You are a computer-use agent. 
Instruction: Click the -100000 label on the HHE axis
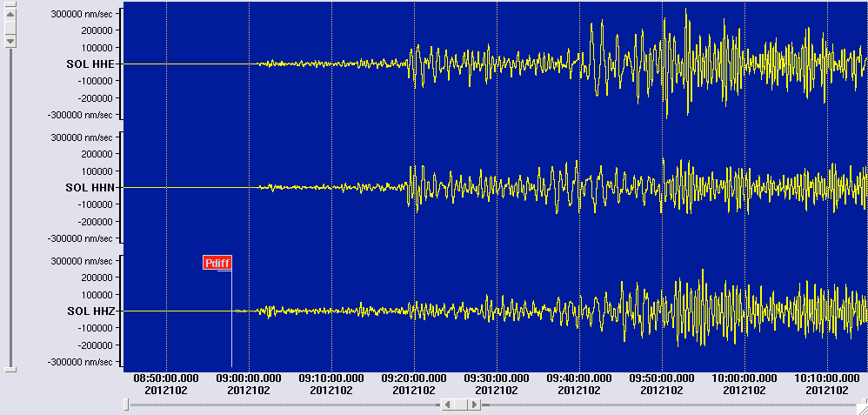pyautogui.click(x=96, y=81)
